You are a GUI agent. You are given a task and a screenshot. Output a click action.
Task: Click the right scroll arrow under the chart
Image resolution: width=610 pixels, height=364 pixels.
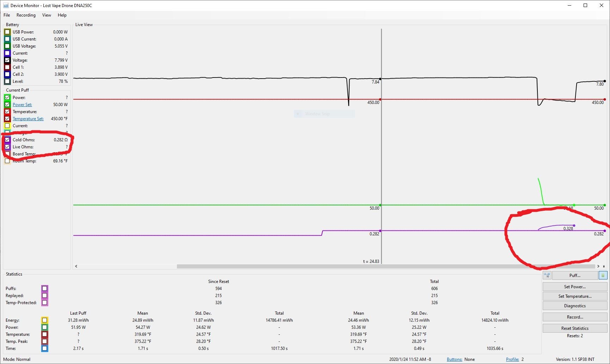[598, 266]
